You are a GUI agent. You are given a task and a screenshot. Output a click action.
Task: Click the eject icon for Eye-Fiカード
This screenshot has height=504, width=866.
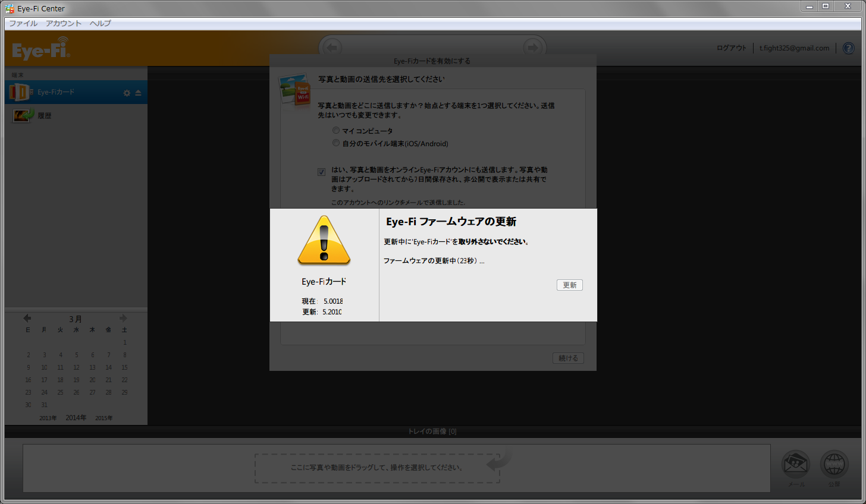138,93
